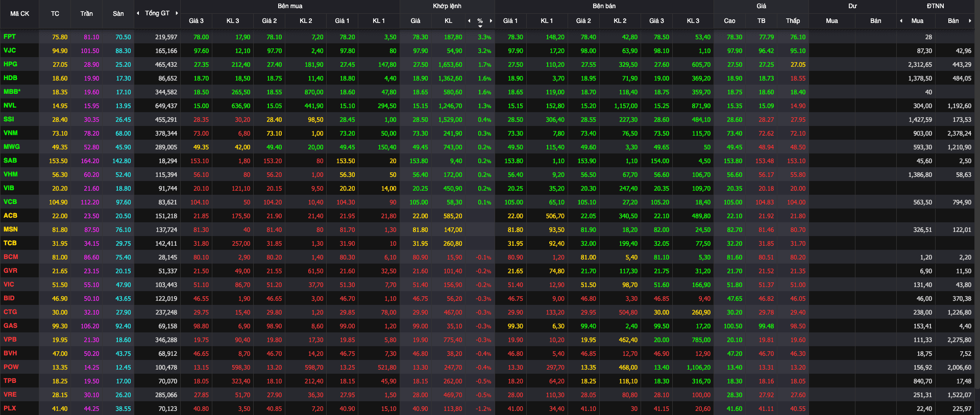
Task: Click the TB column header
Action: tap(762, 21)
